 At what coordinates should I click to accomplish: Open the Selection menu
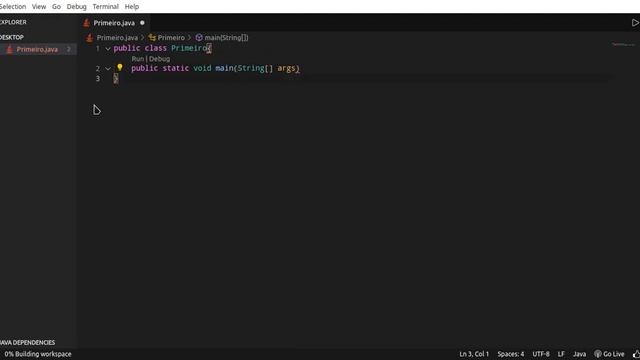coord(12,7)
